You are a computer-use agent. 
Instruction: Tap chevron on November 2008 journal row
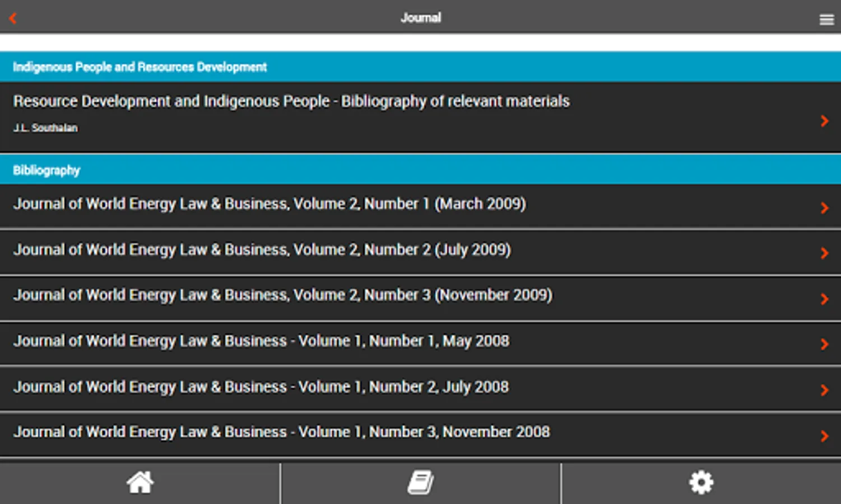coord(824,436)
